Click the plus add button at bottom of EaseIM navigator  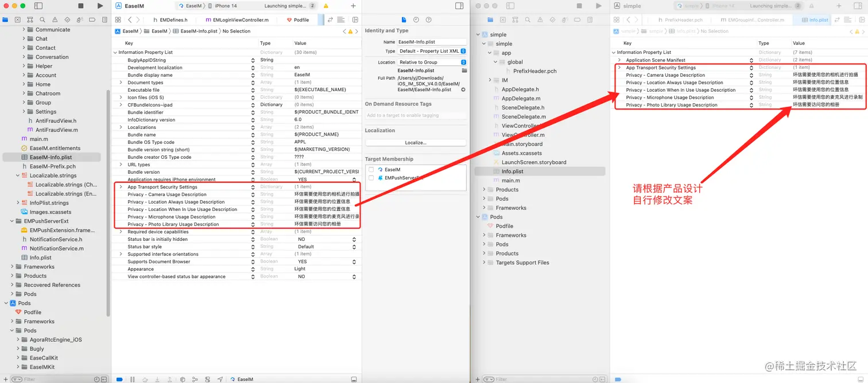(5, 379)
